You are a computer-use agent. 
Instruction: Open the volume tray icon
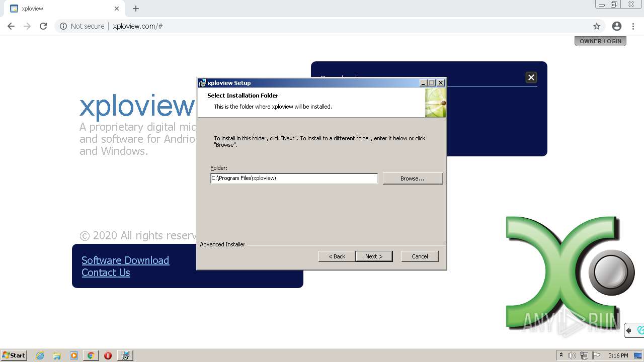572,355
